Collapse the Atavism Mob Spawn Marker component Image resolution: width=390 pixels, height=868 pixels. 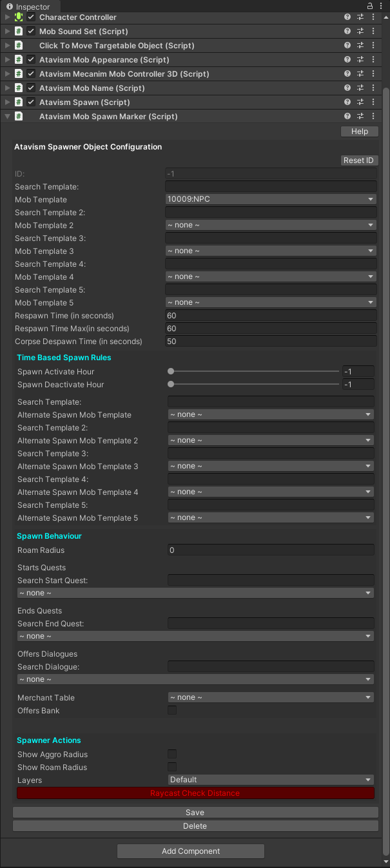8,117
